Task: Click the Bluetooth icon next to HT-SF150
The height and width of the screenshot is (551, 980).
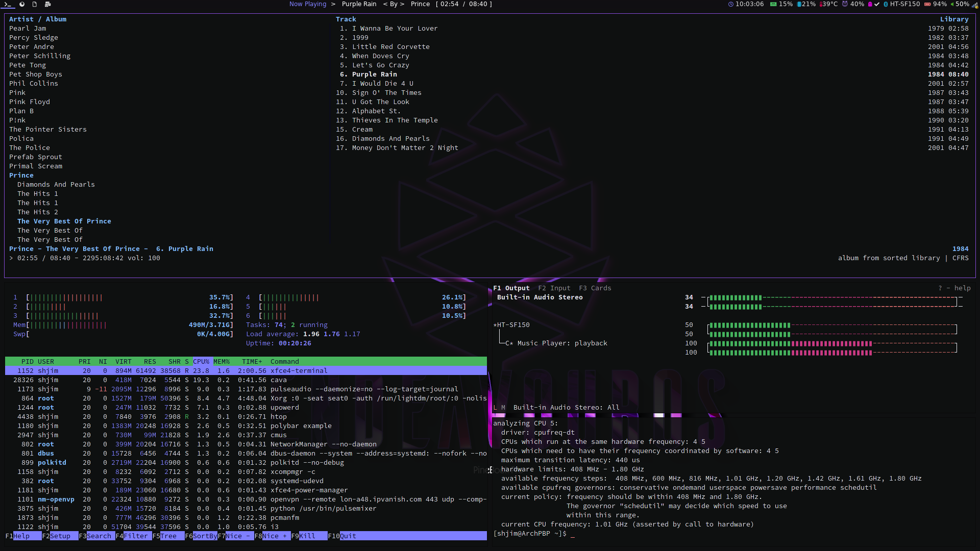Action: point(886,4)
